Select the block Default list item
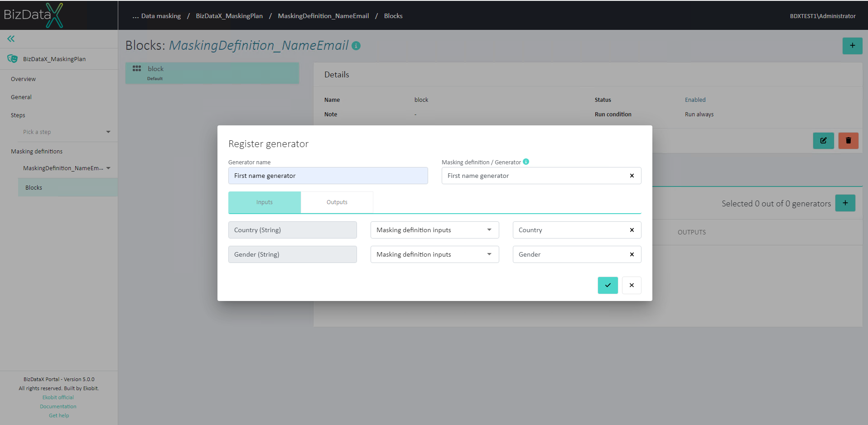This screenshot has width=868, height=425. click(x=212, y=73)
